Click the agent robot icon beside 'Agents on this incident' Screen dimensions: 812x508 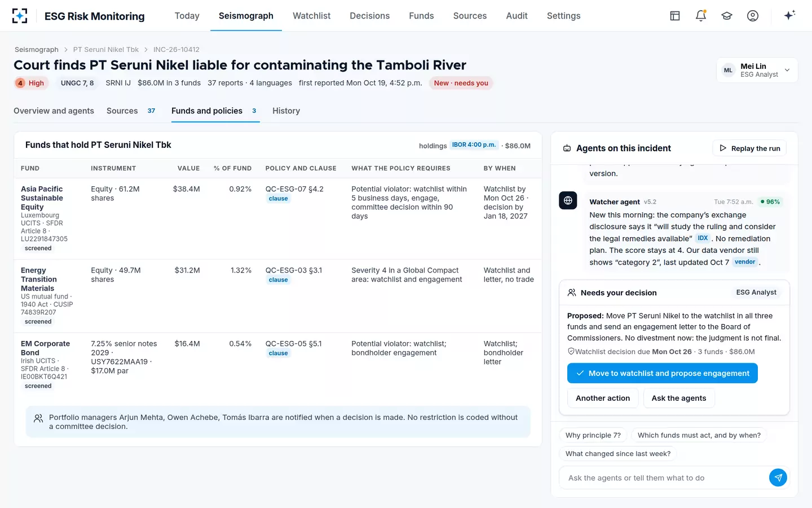click(x=567, y=148)
